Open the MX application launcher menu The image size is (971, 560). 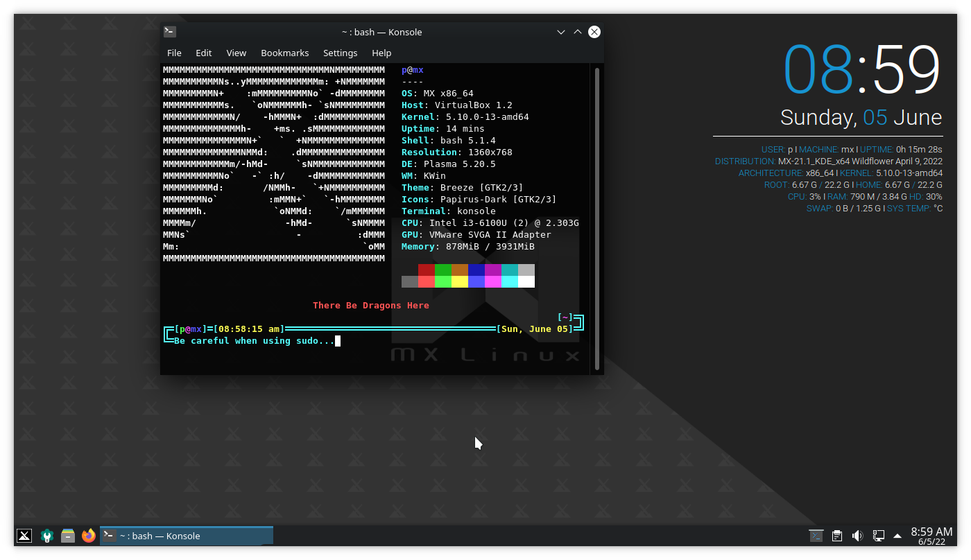24,536
